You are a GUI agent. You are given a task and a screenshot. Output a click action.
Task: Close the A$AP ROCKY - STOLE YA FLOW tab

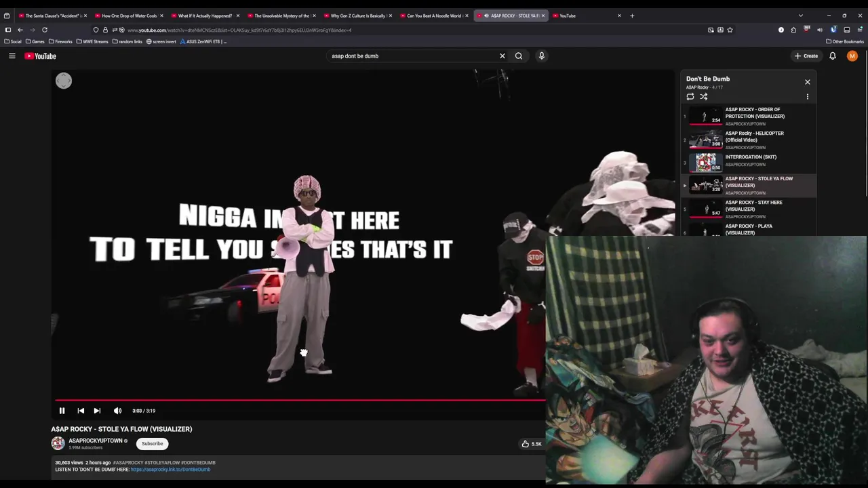click(x=542, y=16)
